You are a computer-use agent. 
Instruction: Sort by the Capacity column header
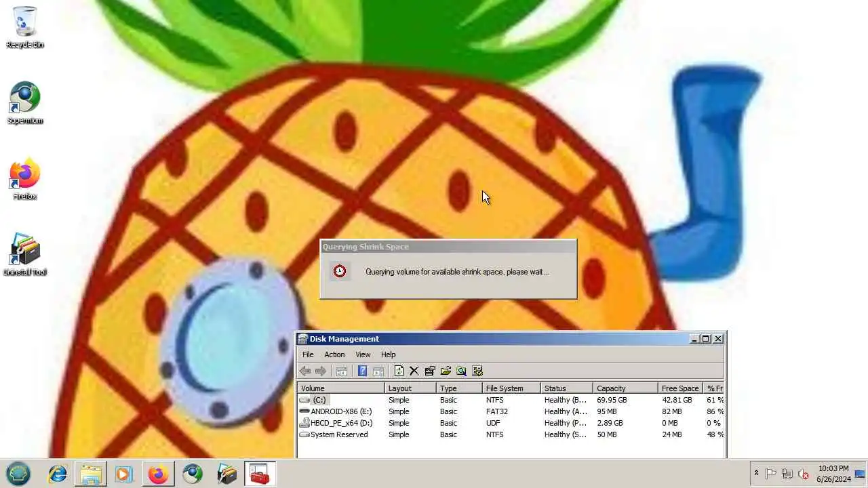pyautogui.click(x=625, y=388)
